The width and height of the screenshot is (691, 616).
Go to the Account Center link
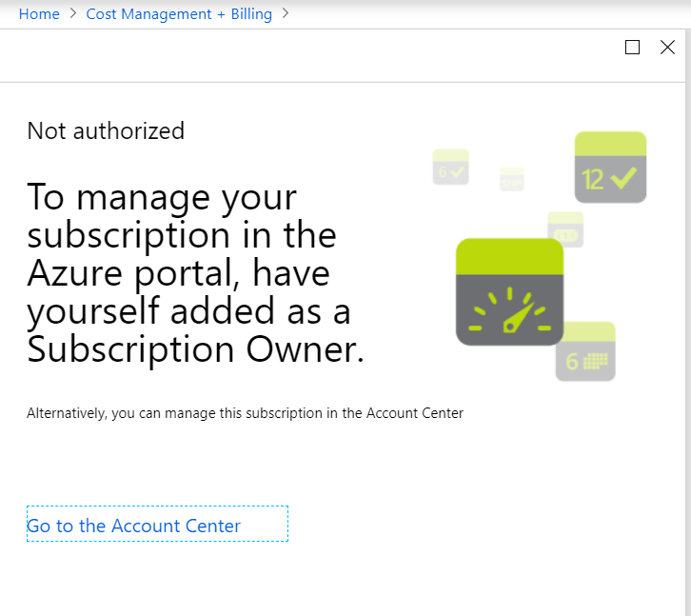tap(134, 526)
